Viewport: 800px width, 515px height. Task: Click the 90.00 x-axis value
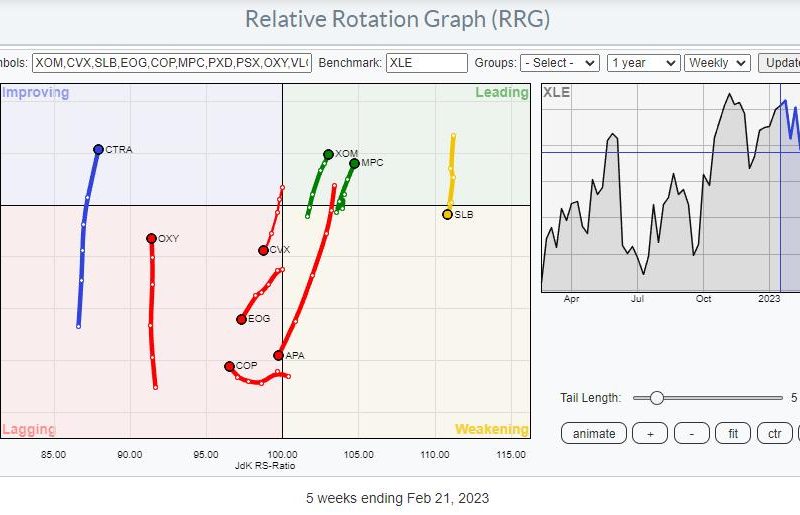click(130, 454)
